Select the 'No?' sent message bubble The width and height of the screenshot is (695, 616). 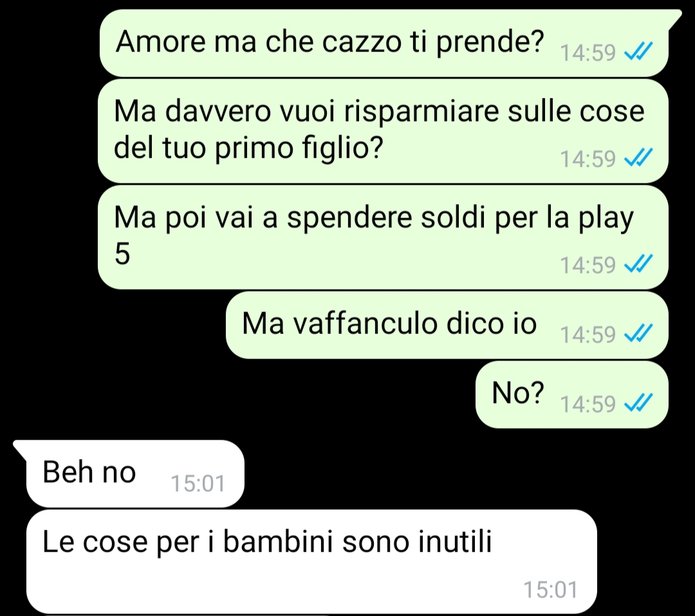pos(572,395)
